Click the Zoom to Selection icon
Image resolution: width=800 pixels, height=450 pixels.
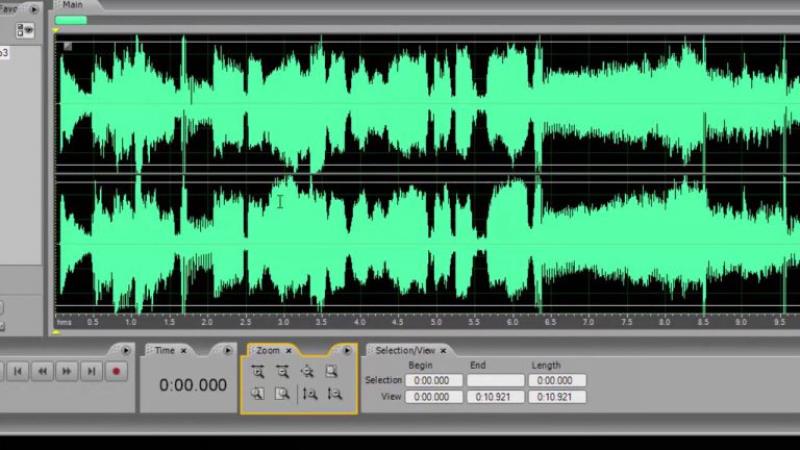click(332, 371)
